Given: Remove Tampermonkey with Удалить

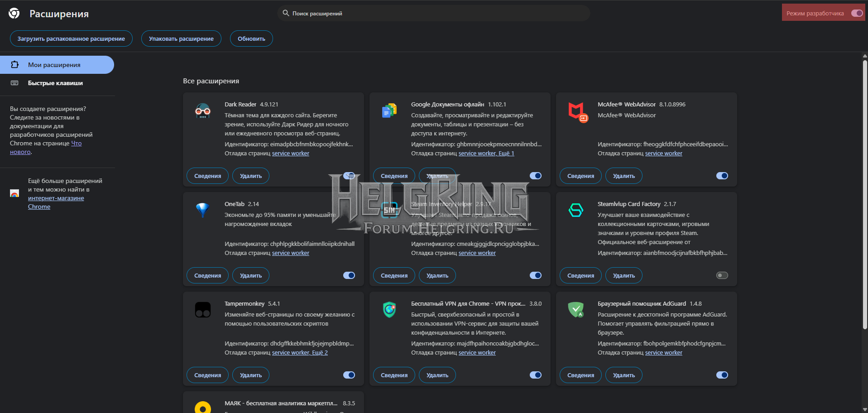Looking at the screenshot, I should [251, 375].
